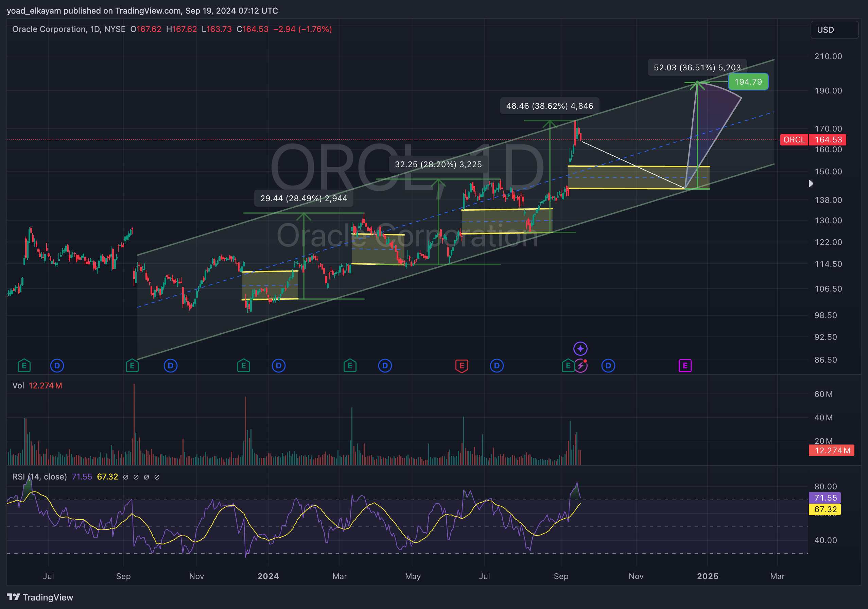Click the yellow 67.32 value in RSI legend
Screen dimensions: 868x609
107,477
